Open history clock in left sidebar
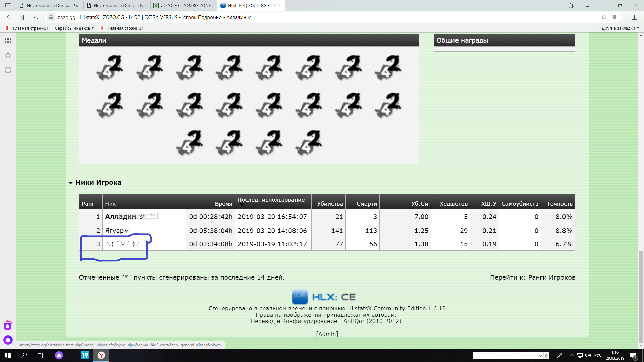The height and width of the screenshot is (362, 644). click(8, 70)
